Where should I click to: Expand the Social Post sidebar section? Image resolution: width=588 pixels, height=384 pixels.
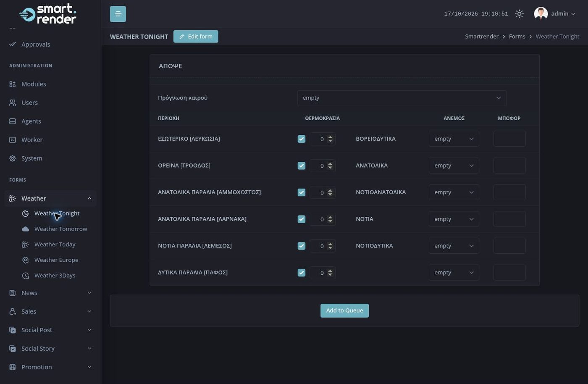[50, 330]
